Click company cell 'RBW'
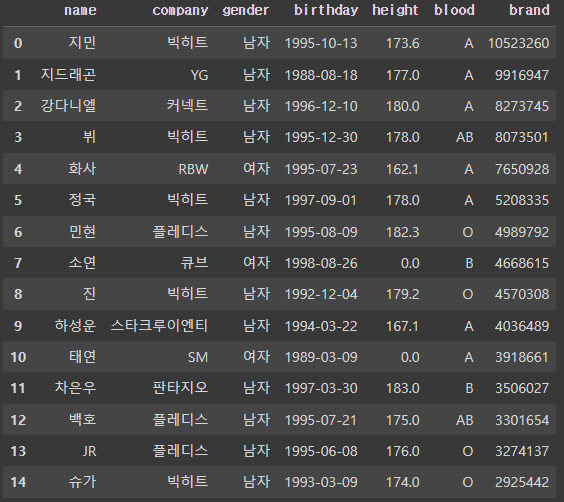 [194, 169]
